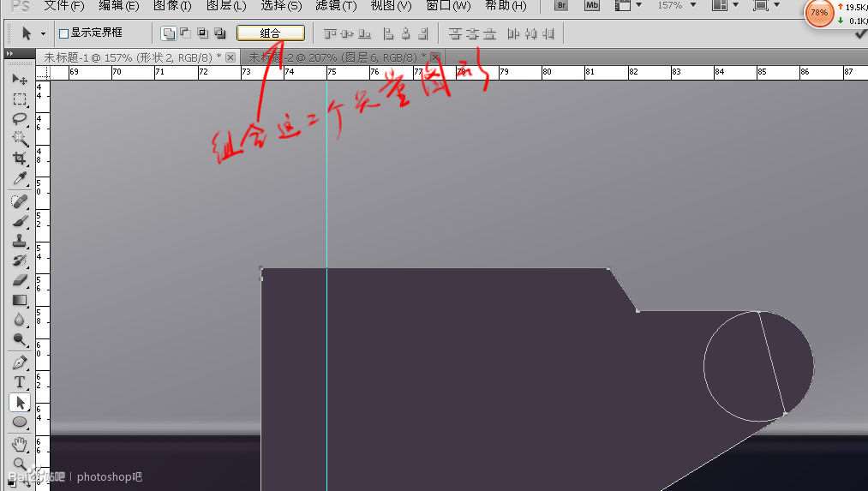Select the Eyedropper tool

pyautogui.click(x=20, y=177)
